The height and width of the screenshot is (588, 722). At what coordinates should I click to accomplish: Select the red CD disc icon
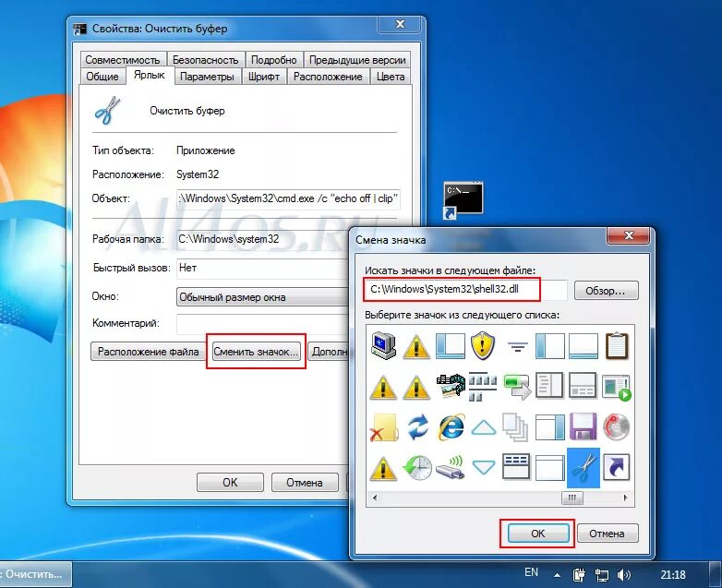(x=617, y=426)
